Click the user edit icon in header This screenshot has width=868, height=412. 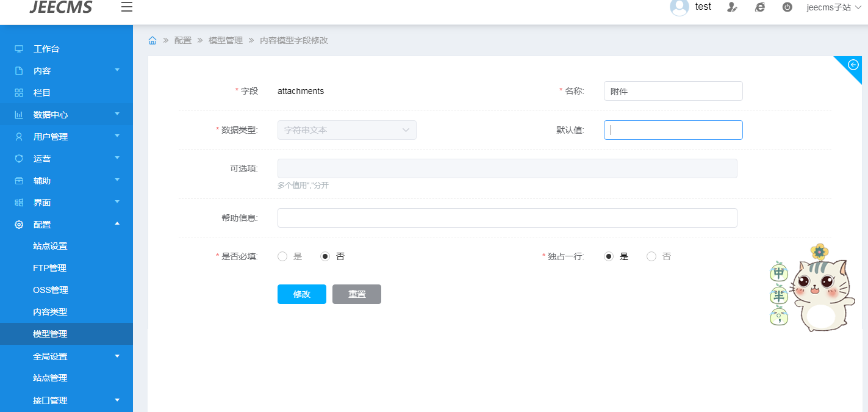pyautogui.click(x=732, y=7)
